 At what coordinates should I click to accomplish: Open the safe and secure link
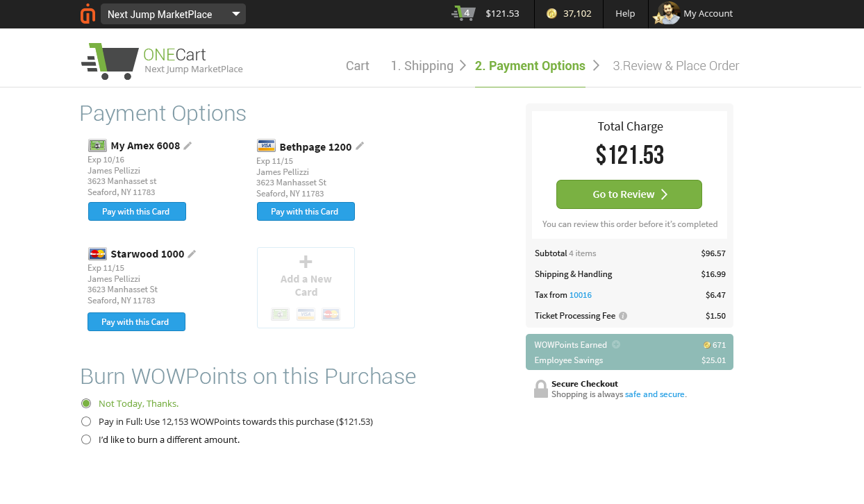(x=655, y=394)
